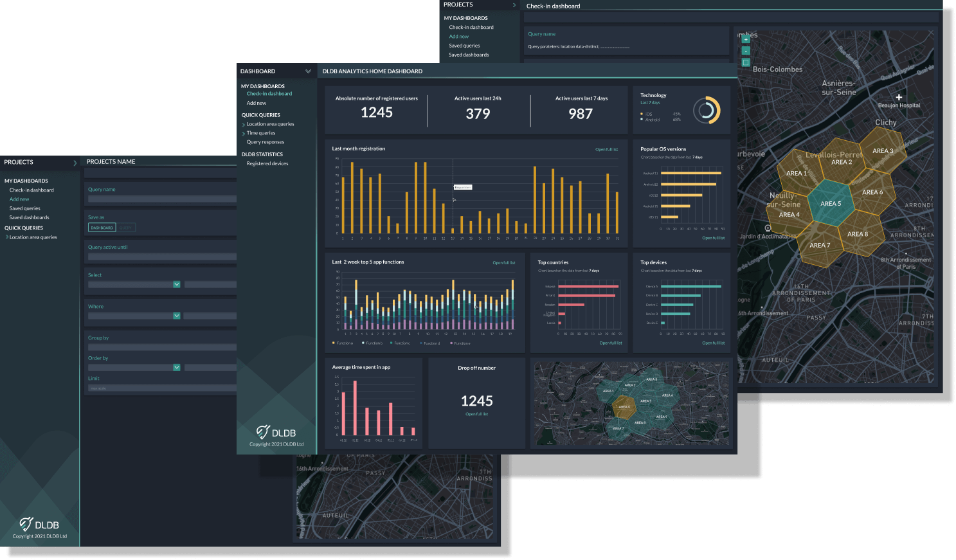
Task: Click the Group by input field
Action: tap(162, 347)
